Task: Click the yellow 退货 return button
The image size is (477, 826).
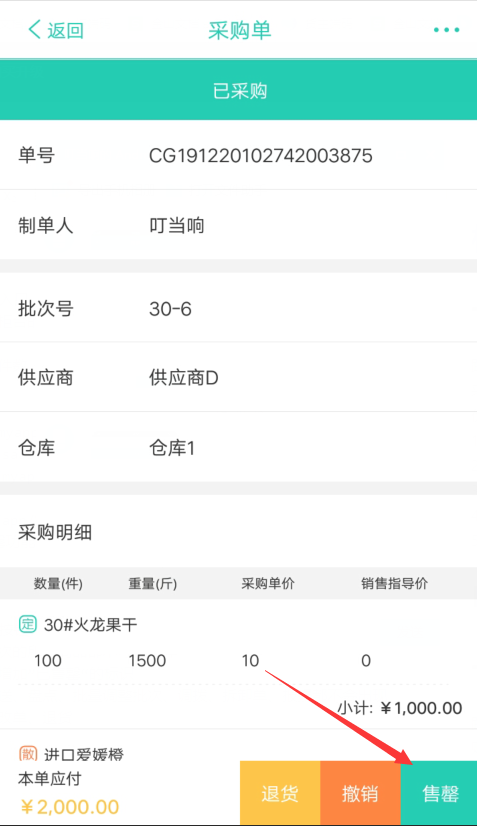Action: [x=280, y=793]
